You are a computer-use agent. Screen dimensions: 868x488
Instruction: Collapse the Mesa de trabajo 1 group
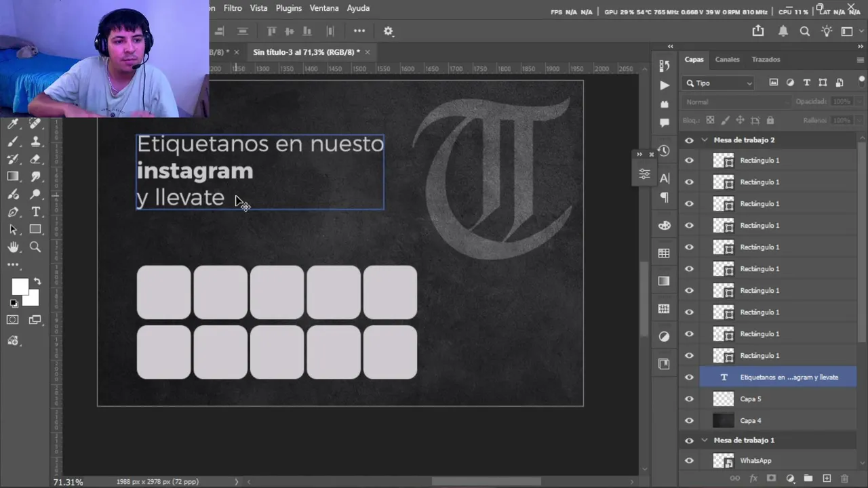pos(705,441)
